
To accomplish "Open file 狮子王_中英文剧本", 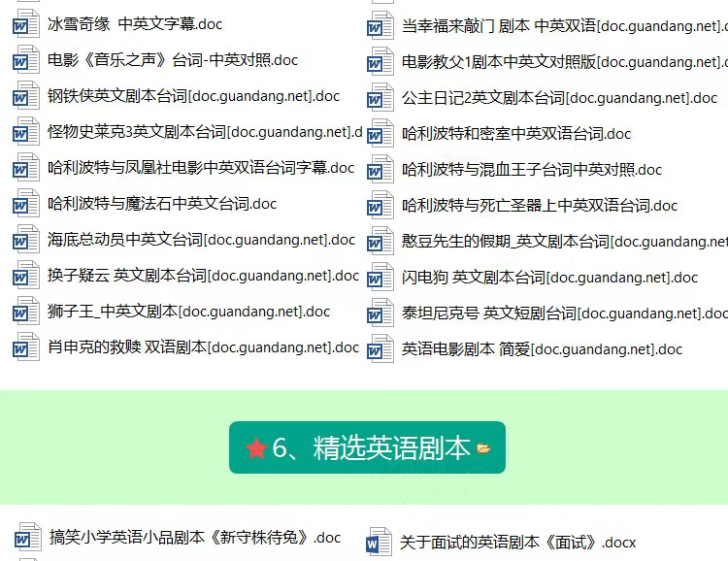I will click(x=189, y=312).
